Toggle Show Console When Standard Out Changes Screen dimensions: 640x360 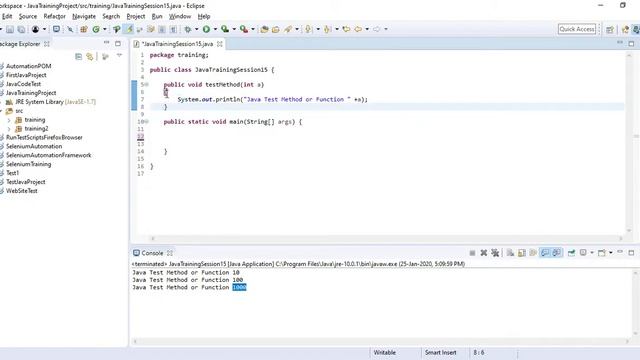click(545, 253)
